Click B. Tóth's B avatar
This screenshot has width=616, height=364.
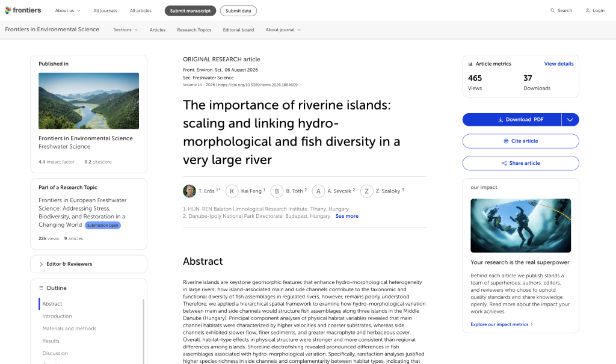(277, 191)
